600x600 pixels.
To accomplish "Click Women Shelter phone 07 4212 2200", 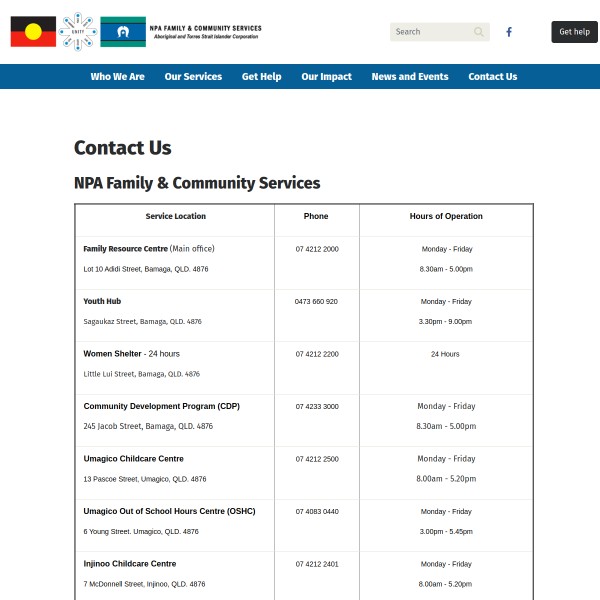I will [317, 354].
